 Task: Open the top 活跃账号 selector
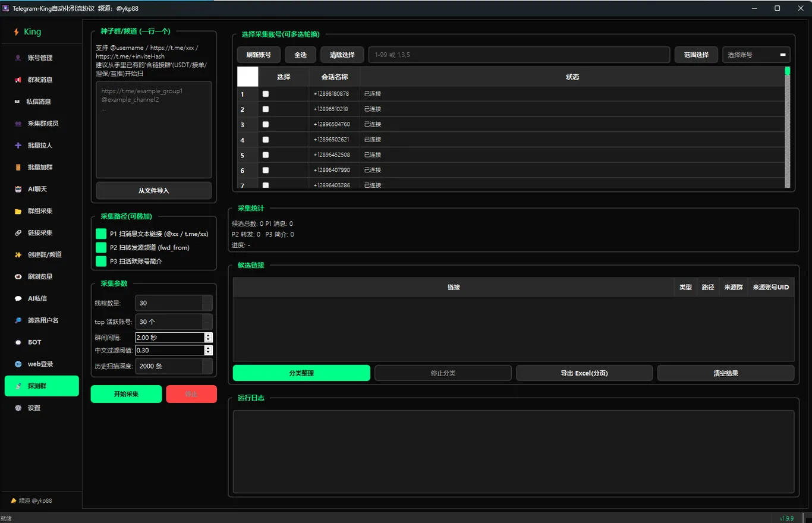point(174,322)
